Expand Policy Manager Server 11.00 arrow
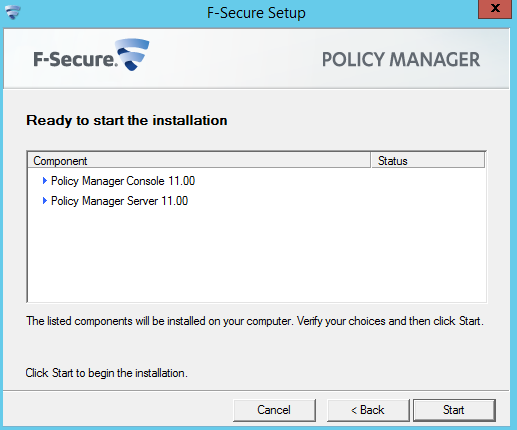This screenshot has width=517, height=430. click(x=45, y=201)
